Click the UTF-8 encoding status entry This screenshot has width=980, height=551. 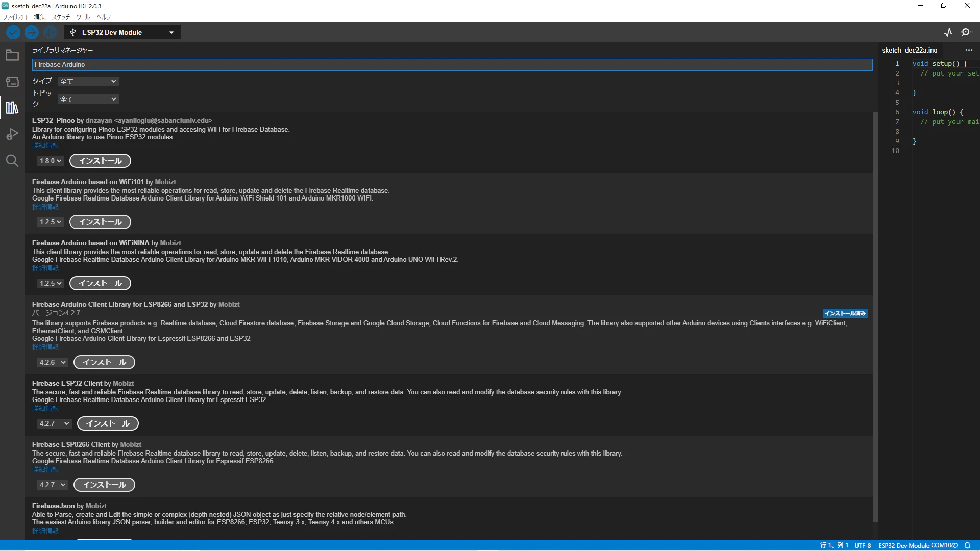pos(863,545)
